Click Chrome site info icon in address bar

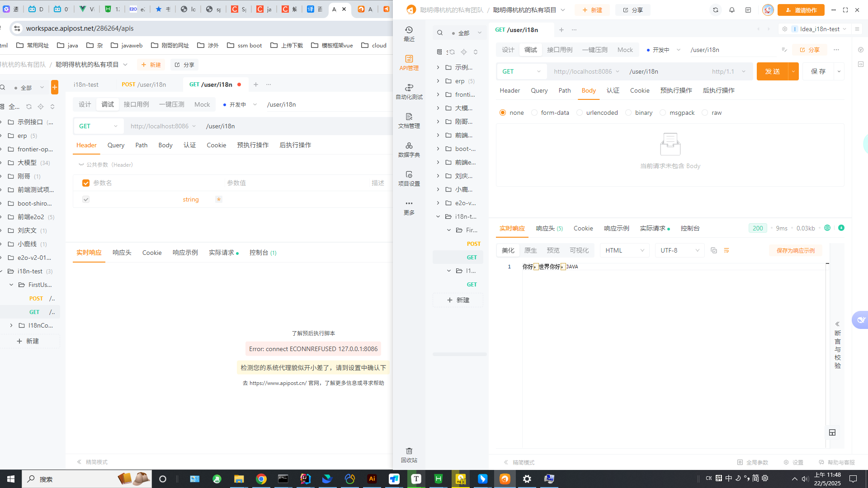[x=17, y=28]
